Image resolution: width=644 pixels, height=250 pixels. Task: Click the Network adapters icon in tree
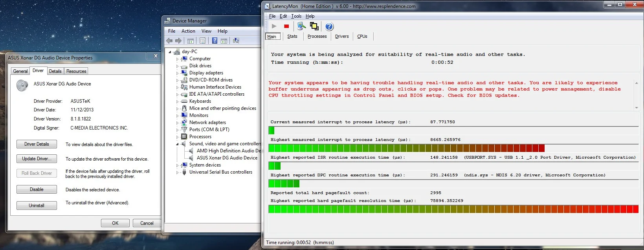(184, 122)
